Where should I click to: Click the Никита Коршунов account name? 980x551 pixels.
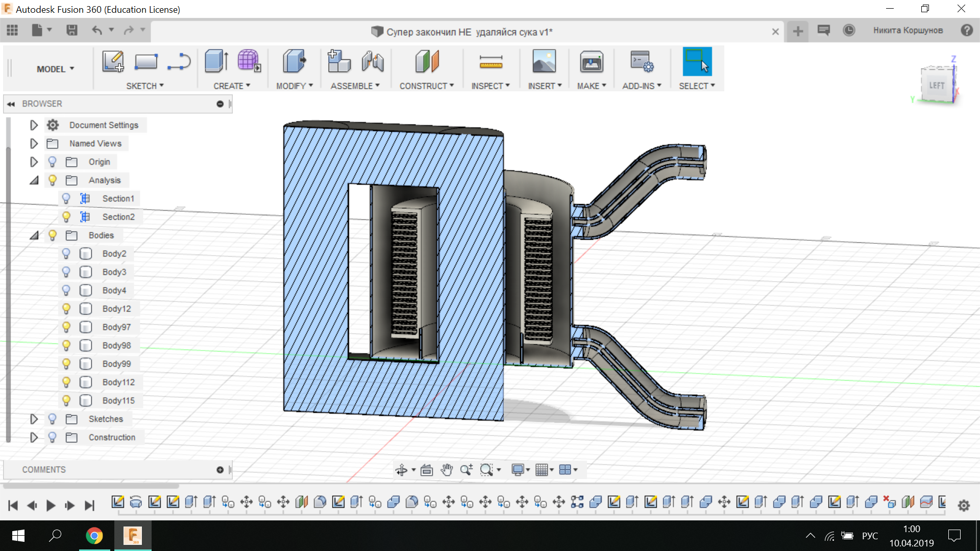908,31
